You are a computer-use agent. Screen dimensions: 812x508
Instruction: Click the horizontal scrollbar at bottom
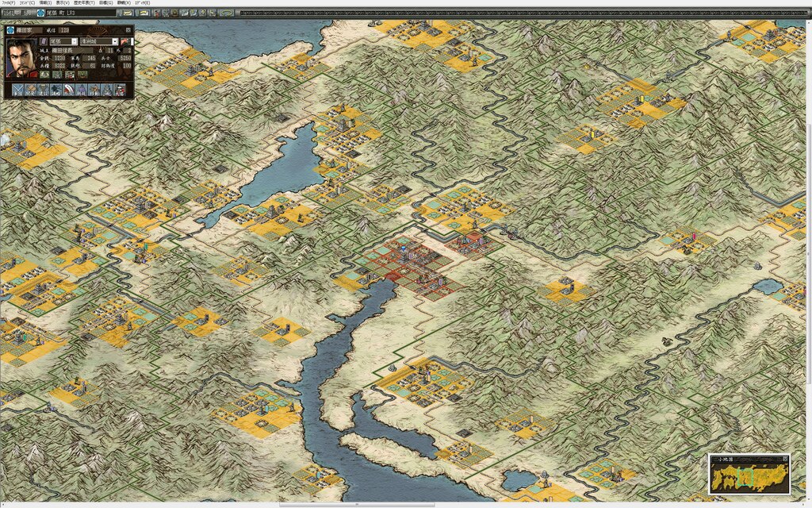tap(358, 504)
